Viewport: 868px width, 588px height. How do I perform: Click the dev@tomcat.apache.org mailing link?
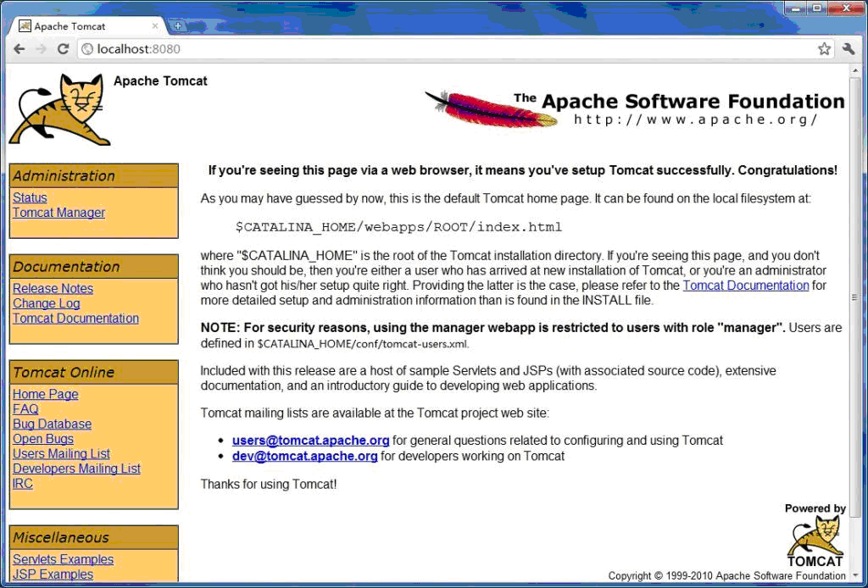[x=305, y=456]
